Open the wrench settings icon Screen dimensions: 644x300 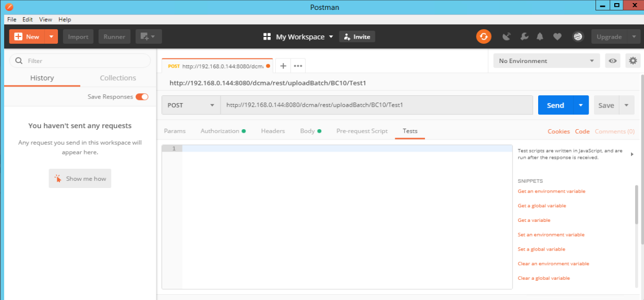(524, 36)
